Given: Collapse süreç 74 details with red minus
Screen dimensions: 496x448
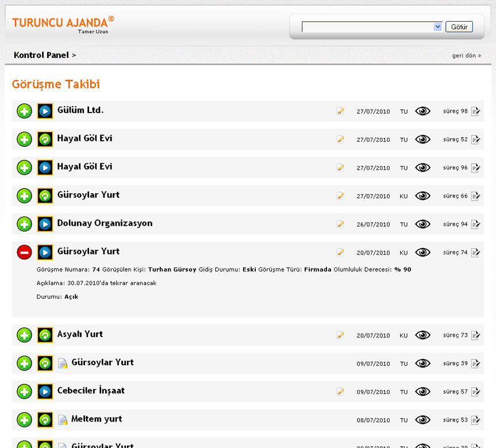Looking at the screenshot, I should point(24,252).
